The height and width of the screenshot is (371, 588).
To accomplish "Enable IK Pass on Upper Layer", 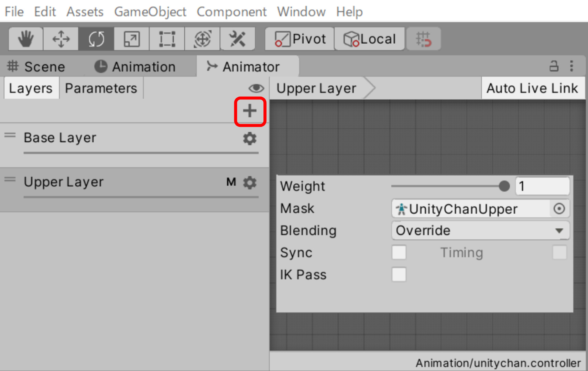I will coord(399,274).
